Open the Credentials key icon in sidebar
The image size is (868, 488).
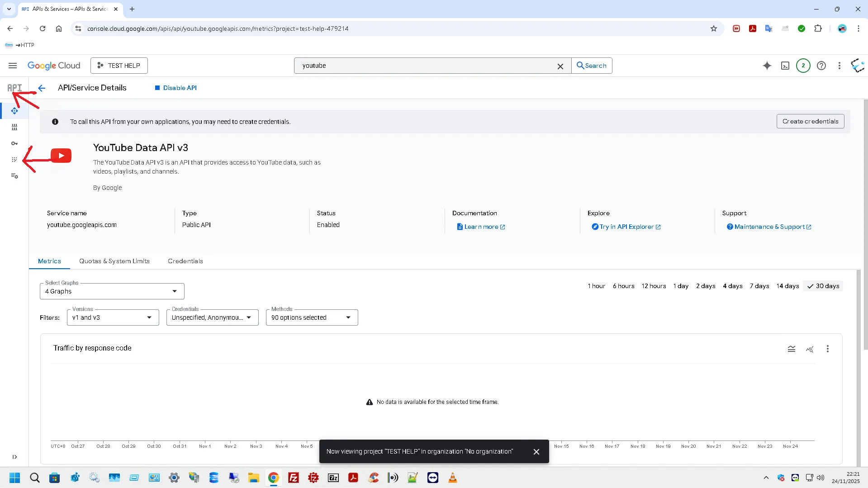(14, 143)
